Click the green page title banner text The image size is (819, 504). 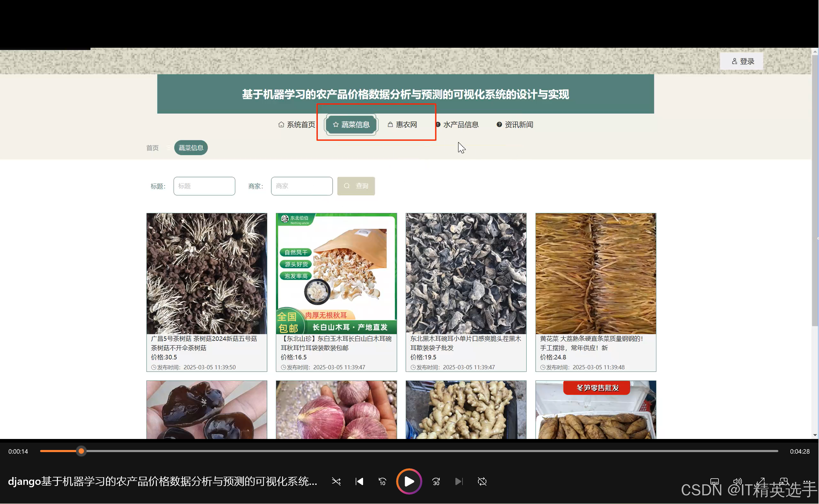(x=405, y=94)
